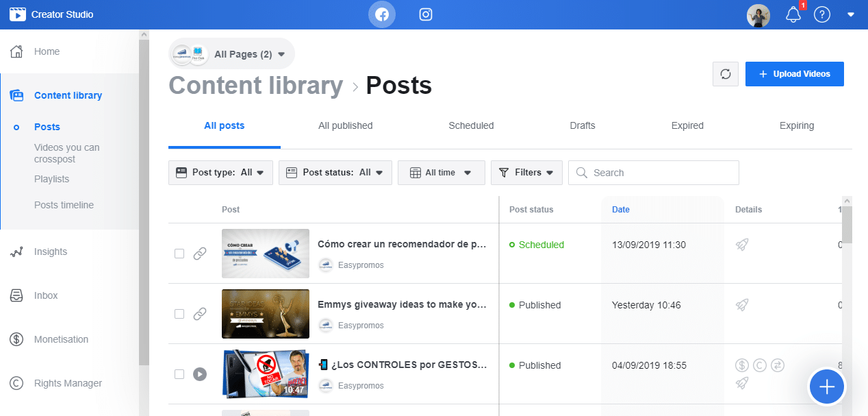Viewport: 868px width, 416px height.
Task: Expand the Post type dropdown
Action: (220, 173)
